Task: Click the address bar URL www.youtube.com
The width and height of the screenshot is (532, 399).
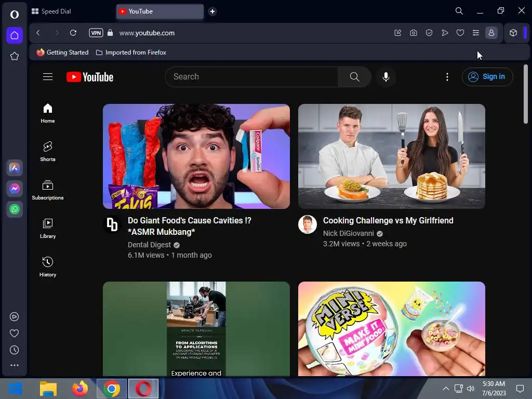Action: pyautogui.click(x=147, y=33)
